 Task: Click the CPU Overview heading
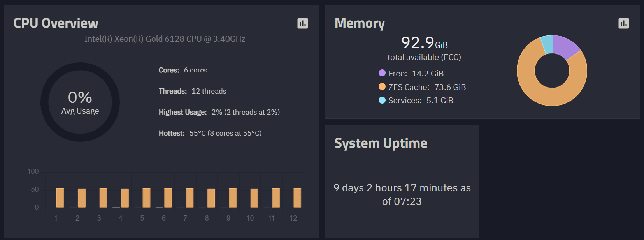[x=56, y=23]
